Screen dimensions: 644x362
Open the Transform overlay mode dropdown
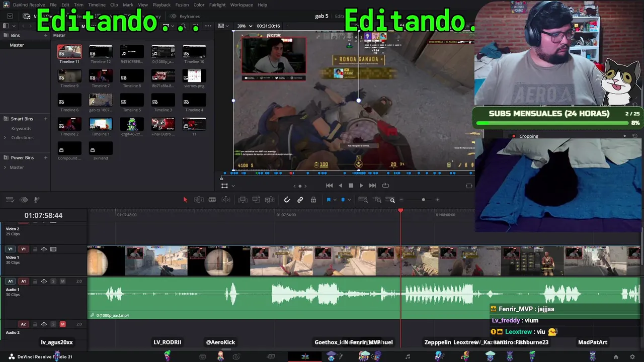click(233, 186)
